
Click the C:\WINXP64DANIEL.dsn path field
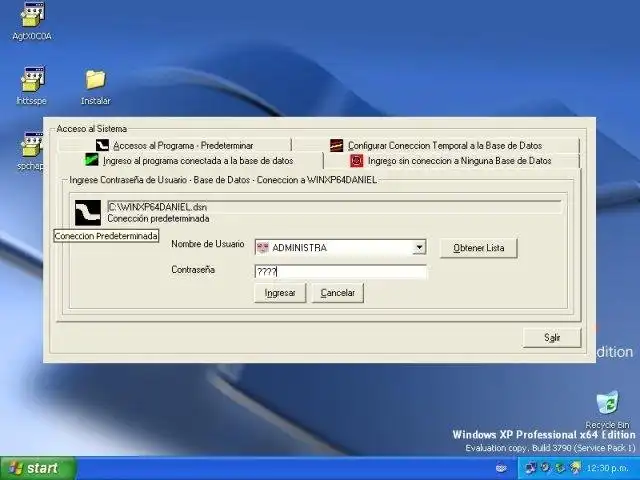(334, 207)
